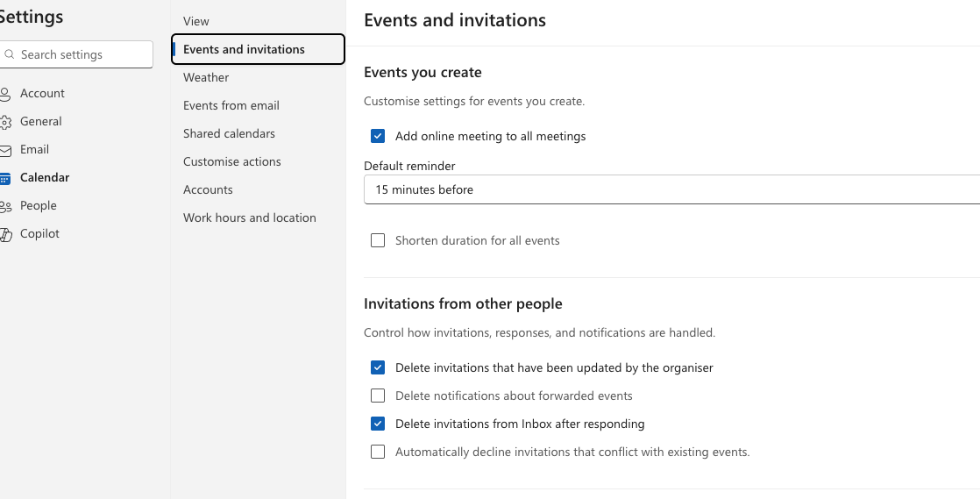This screenshot has height=499, width=980.
Task: Select Work hours and location
Action: (x=250, y=217)
